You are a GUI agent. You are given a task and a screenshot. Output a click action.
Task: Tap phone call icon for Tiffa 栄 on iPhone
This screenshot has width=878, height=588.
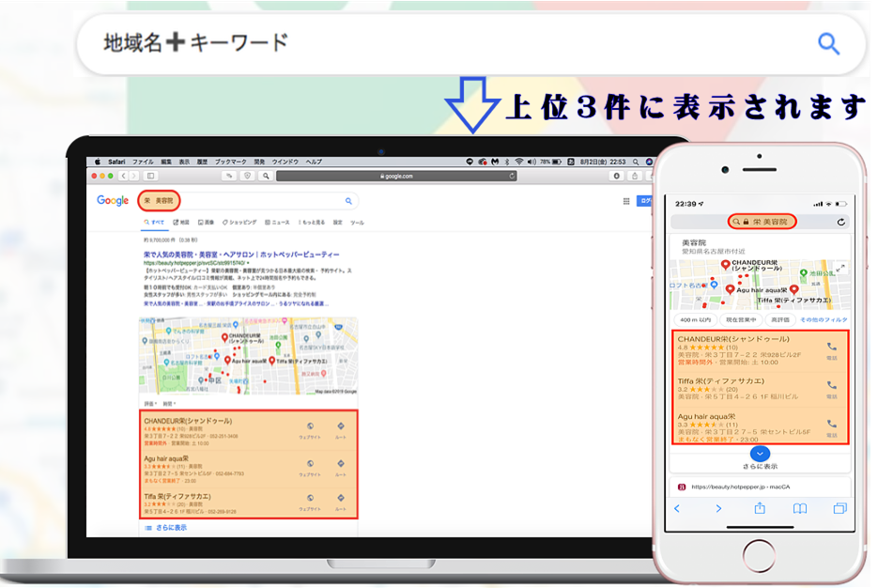831,385
